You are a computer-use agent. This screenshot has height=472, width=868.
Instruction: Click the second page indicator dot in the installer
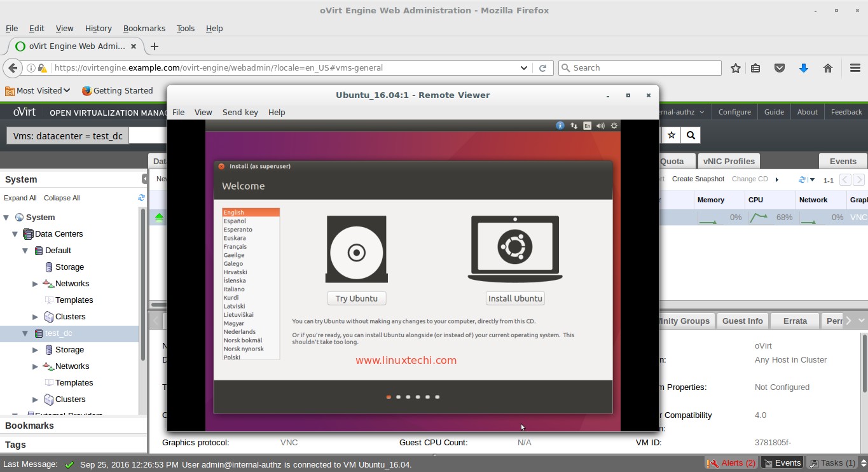[x=398, y=396]
